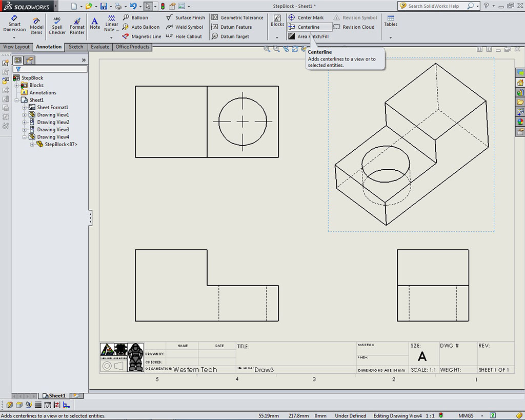Click the Line Thickness icon in bottom toolbar
The image size is (525, 420).
(x=38, y=405)
